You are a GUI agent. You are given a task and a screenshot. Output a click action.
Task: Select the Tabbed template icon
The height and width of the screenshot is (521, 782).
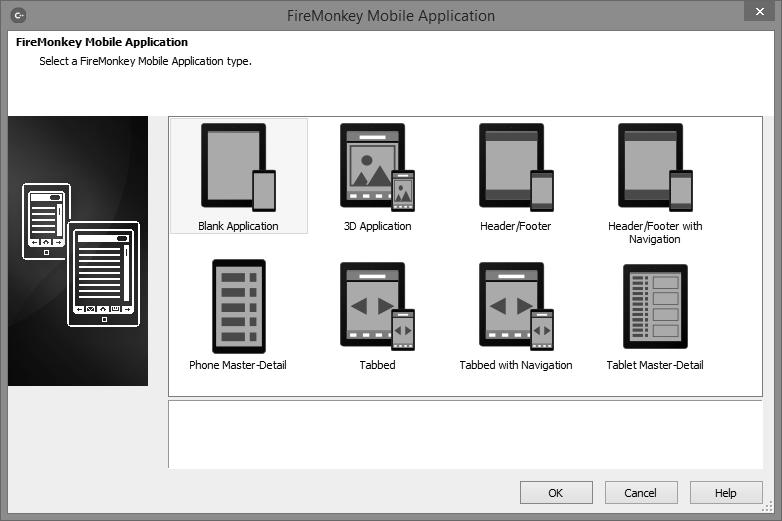(x=378, y=306)
